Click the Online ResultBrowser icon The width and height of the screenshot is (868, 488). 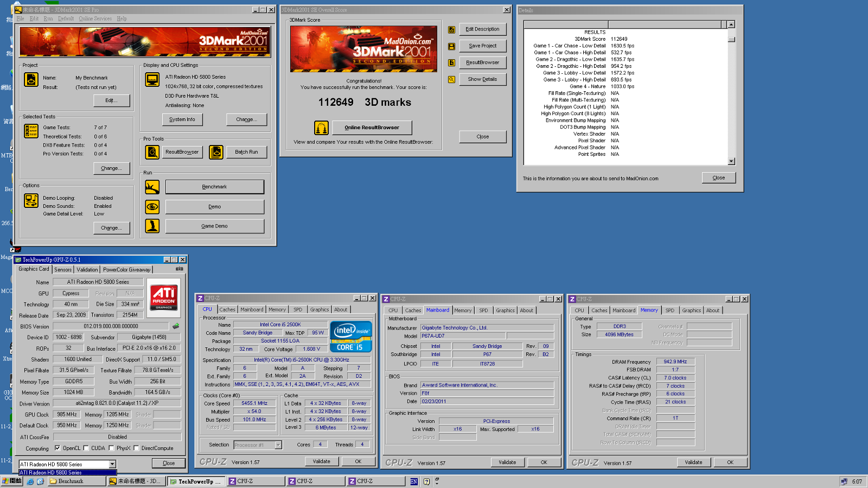pos(321,128)
